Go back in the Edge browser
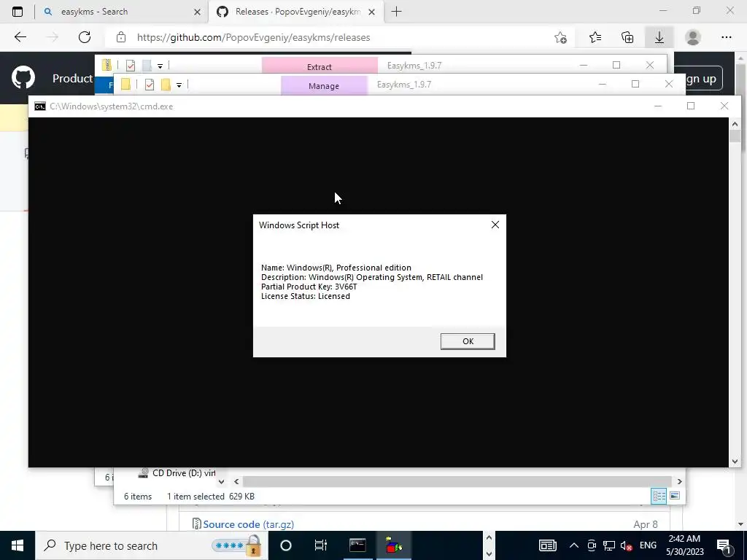The image size is (747, 560). (x=20, y=37)
